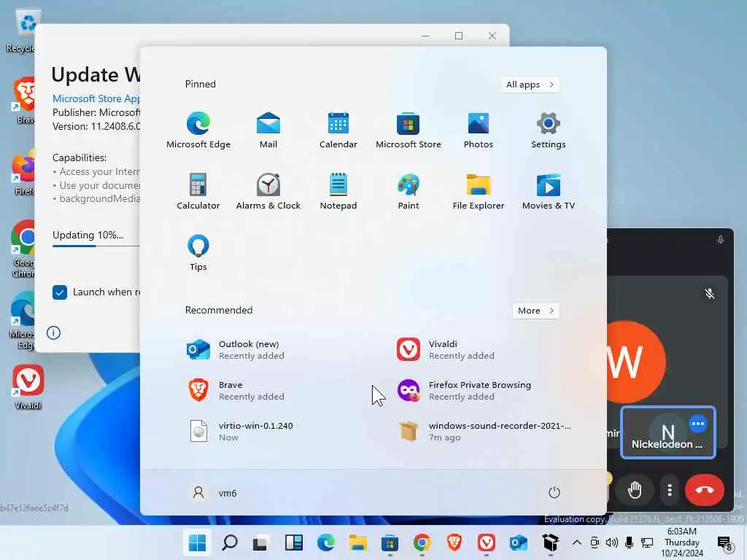
Task: End the call with the red hang-up button
Action: (x=705, y=490)
